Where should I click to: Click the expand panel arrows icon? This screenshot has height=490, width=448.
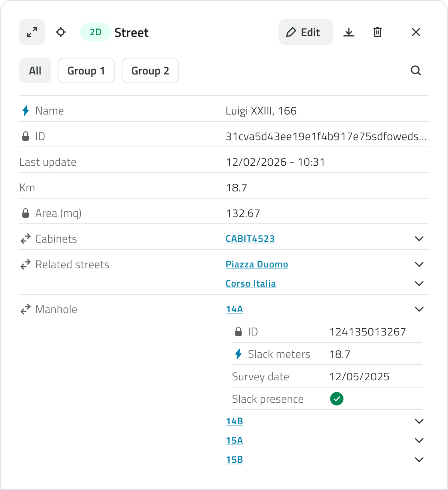32,32
